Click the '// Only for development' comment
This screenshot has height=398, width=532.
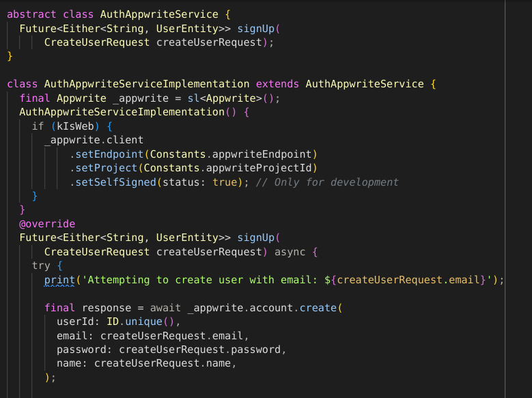tap(327, 182)
